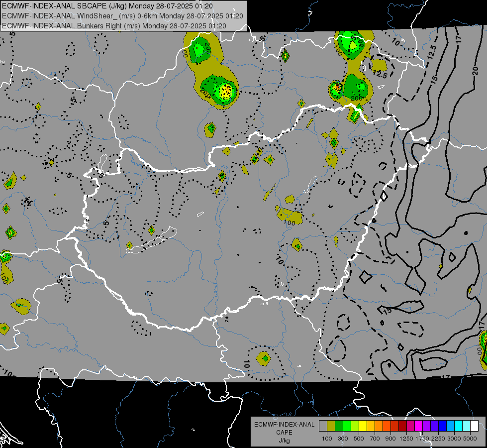This screenshot has width=487, height=448.
Task: Click legend tick value 5000
Action: coord(470,439)
